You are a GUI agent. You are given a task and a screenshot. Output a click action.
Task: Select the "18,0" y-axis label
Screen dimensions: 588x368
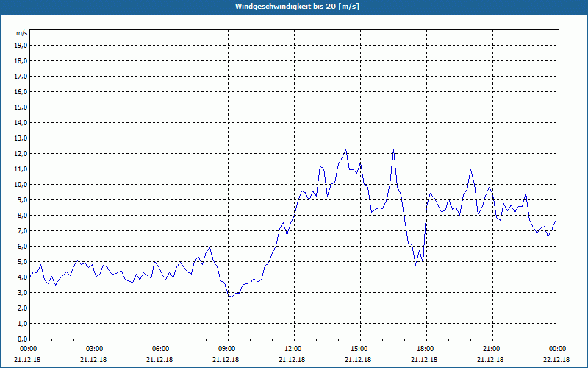pos(21,61)
